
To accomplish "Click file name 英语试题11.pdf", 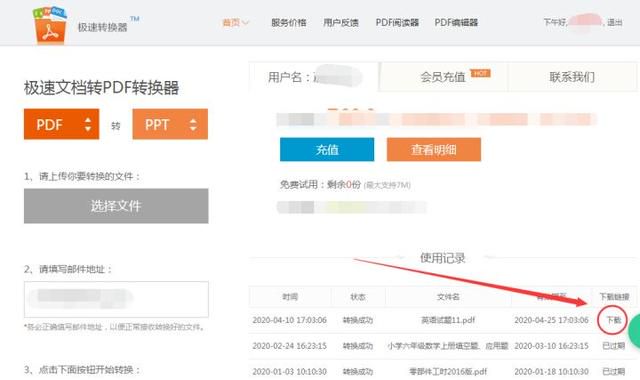I will [x=448, y=320].
